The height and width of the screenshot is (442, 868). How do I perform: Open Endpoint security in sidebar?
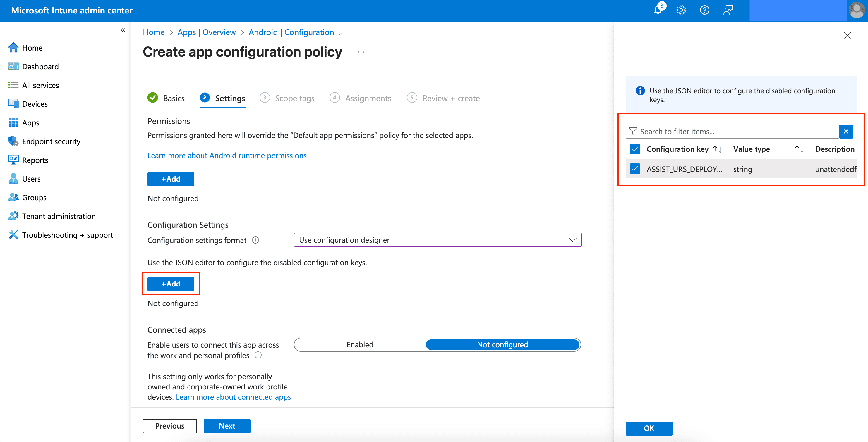coord(51,141)
